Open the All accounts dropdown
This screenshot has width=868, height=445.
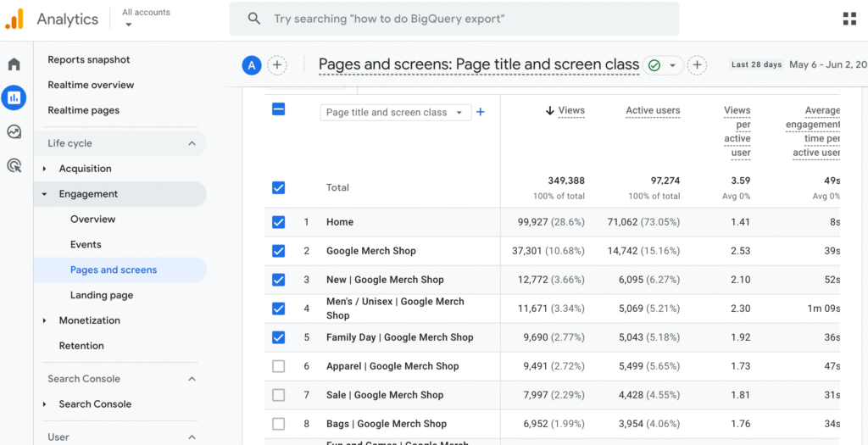[146, 18]
